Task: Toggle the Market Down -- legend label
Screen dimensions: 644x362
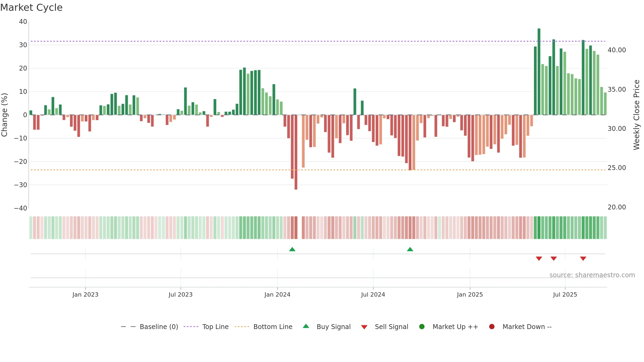Action: pos(527,327)
